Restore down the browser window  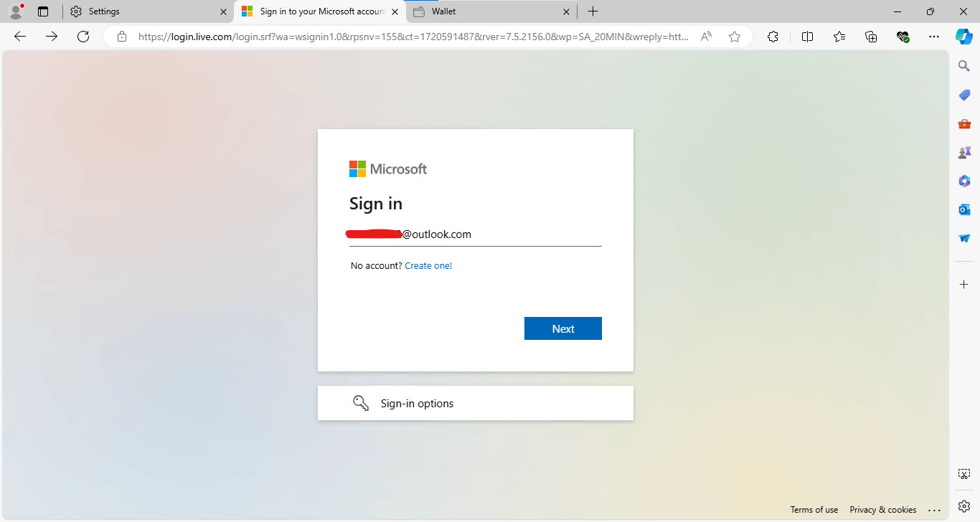(x=930, y=11)
